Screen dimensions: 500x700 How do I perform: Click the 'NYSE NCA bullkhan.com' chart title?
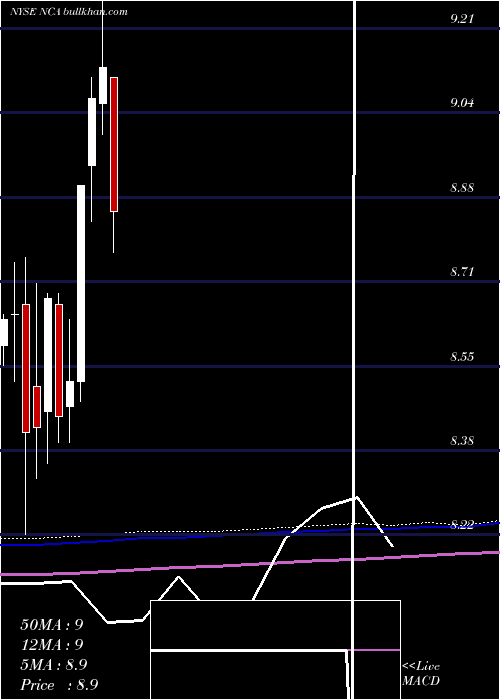click(x=69, y=12)
